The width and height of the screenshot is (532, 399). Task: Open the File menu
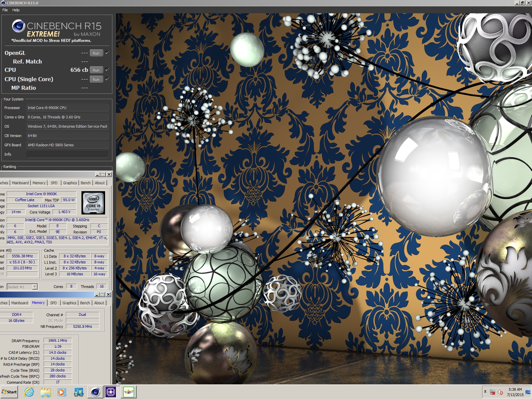pyautogui.click(x=5, y=10)
